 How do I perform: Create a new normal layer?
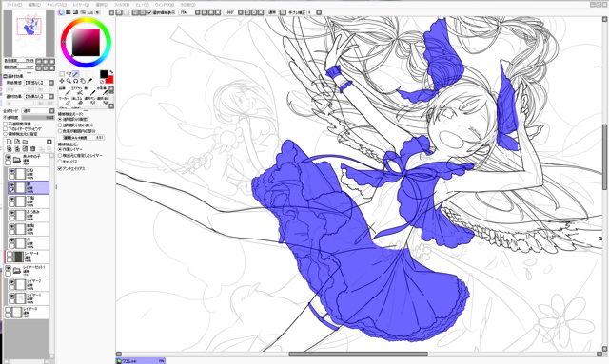10,142
